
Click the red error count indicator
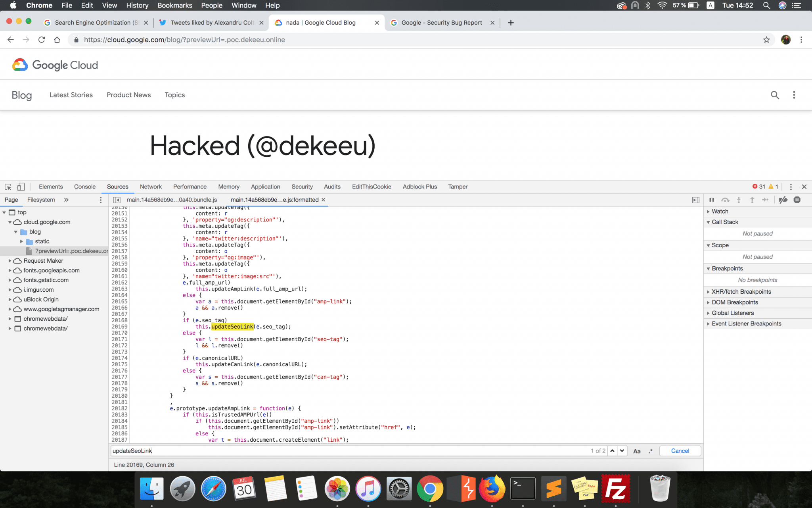click(x=759, y=187)
